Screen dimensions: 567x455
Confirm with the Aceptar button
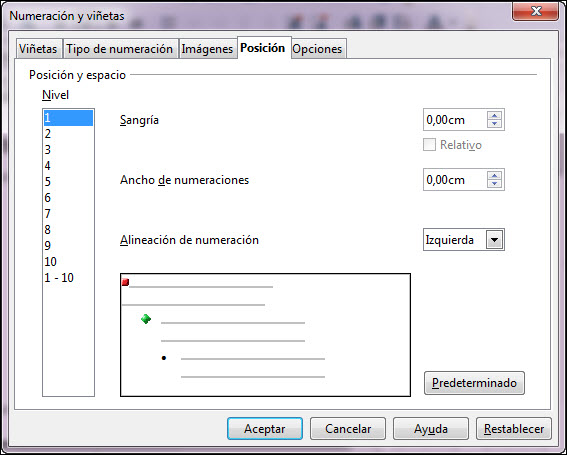tap(265, 429)
